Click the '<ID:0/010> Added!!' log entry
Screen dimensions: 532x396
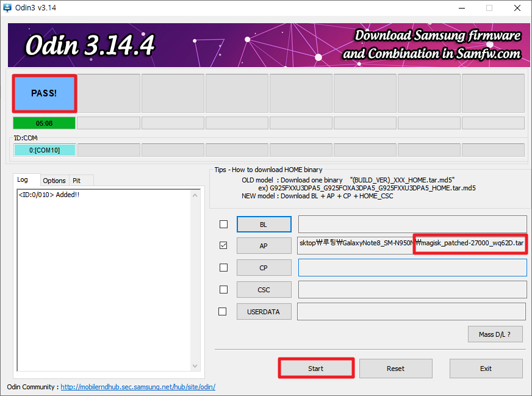pos(49,195)
